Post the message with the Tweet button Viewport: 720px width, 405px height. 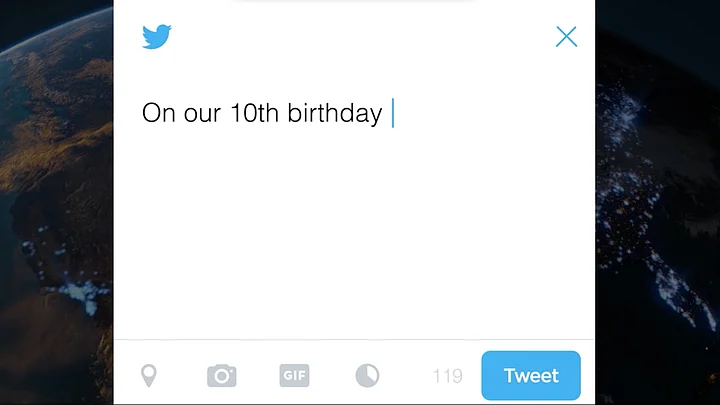(531, 376)
